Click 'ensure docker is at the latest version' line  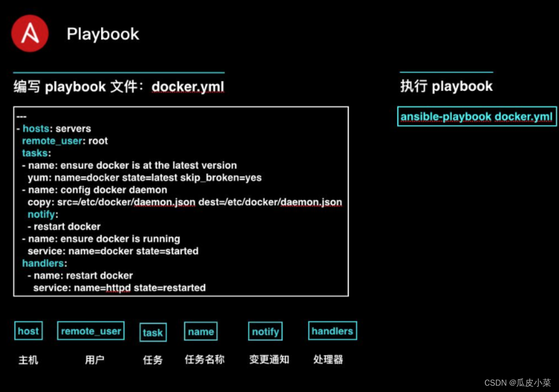(130, 166)
